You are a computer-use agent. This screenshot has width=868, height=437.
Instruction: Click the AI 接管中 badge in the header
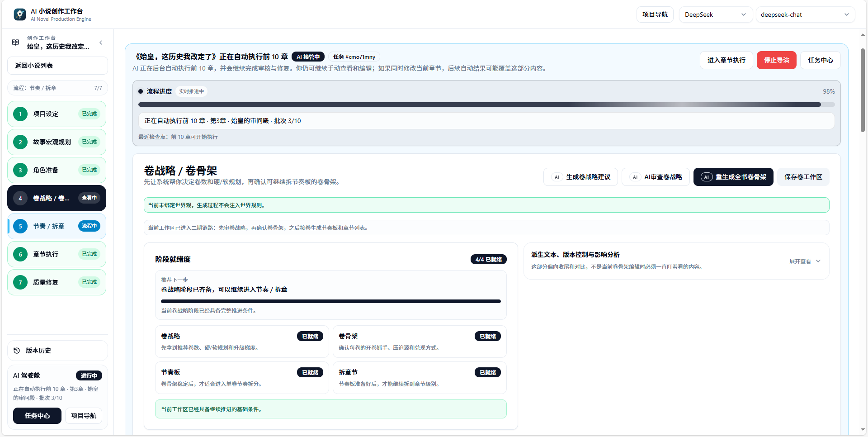click(x=309, y=57)
